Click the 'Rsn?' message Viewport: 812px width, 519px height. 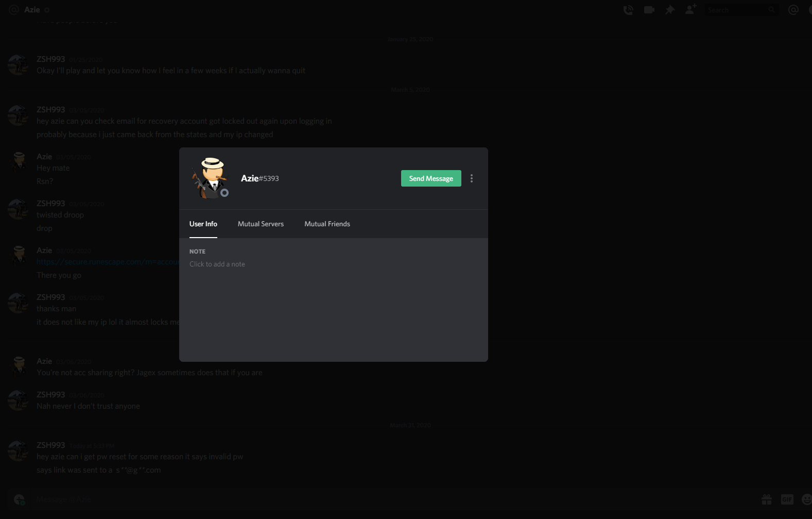point(45,181)
